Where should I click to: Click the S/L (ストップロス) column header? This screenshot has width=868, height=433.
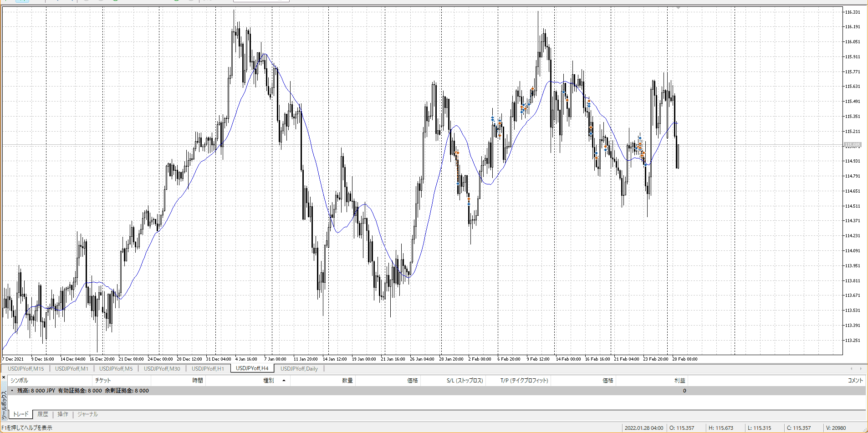tap(465, 381)
